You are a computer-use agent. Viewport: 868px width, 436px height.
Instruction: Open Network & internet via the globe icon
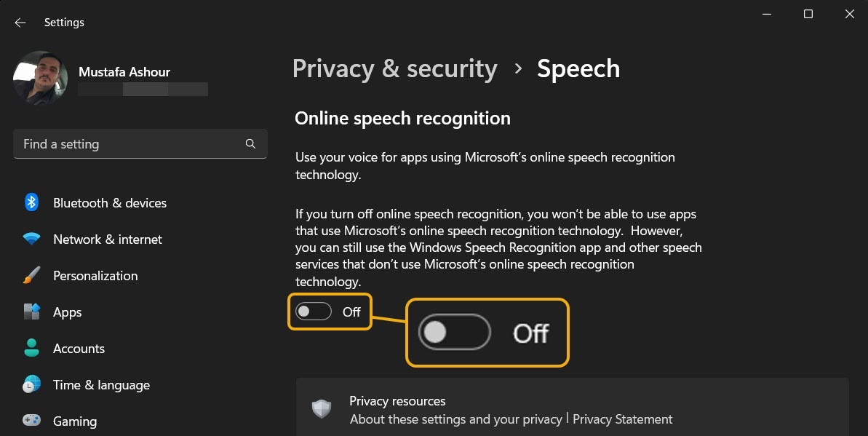coord(31,239)
